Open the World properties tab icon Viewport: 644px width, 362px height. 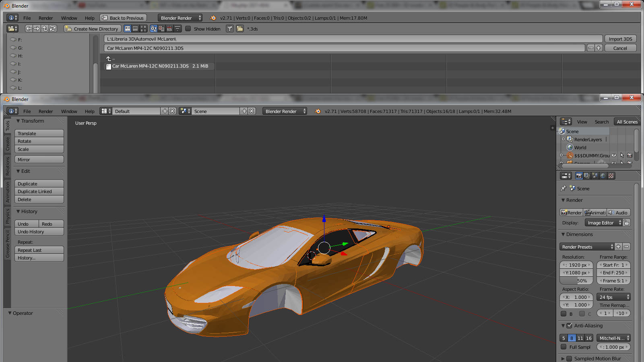(x=603, y=176)
